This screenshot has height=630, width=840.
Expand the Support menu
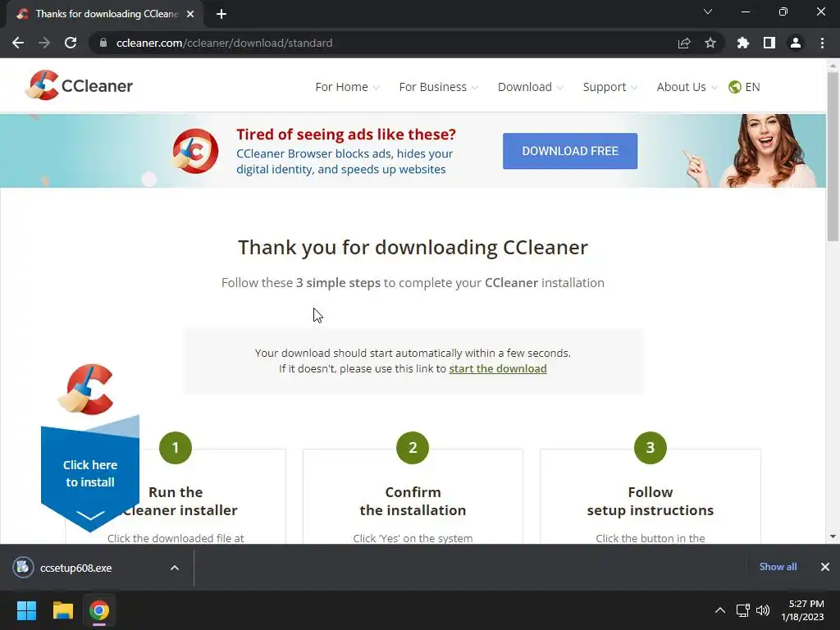pos(609,87)
